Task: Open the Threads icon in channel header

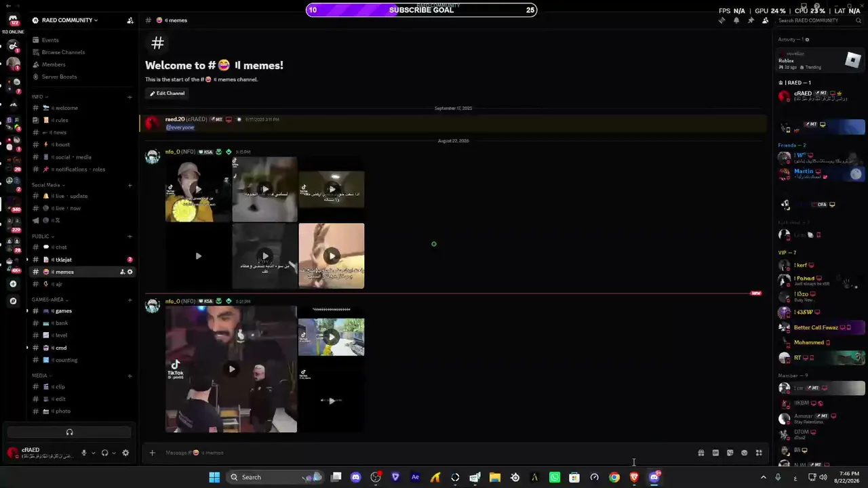Action: click(722, 20)
